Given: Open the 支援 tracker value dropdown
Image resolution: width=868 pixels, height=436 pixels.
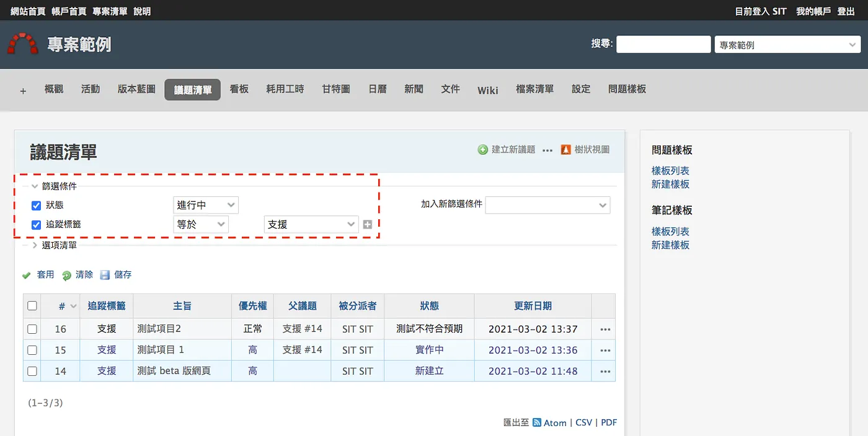Looking at the screenshot, I should click(311, 224).
